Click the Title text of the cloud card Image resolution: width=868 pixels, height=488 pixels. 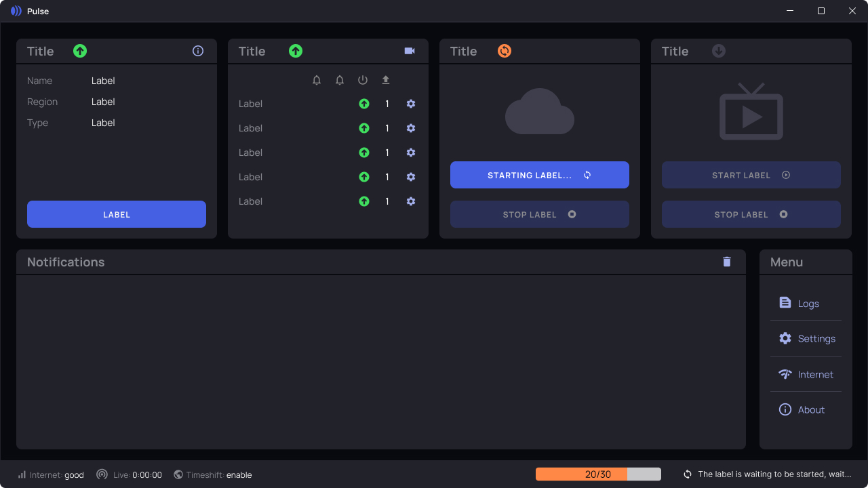click(x=463, y=52)
